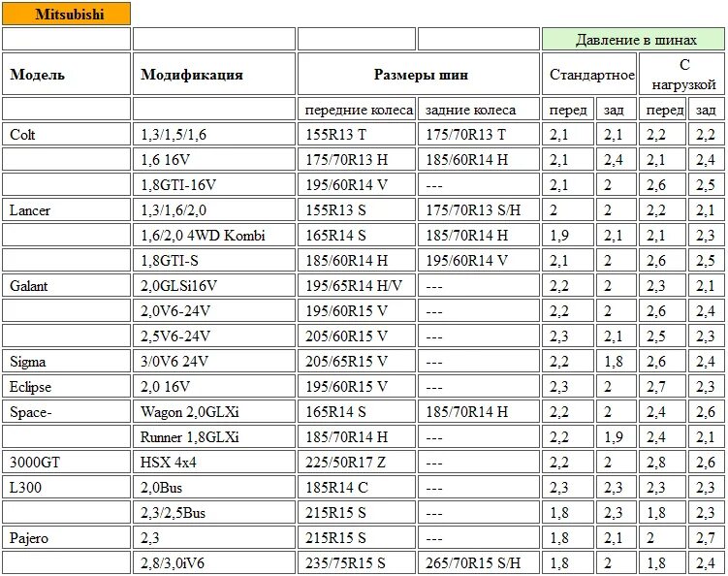Select the 'передние колеса' subheader

(357, 110)
